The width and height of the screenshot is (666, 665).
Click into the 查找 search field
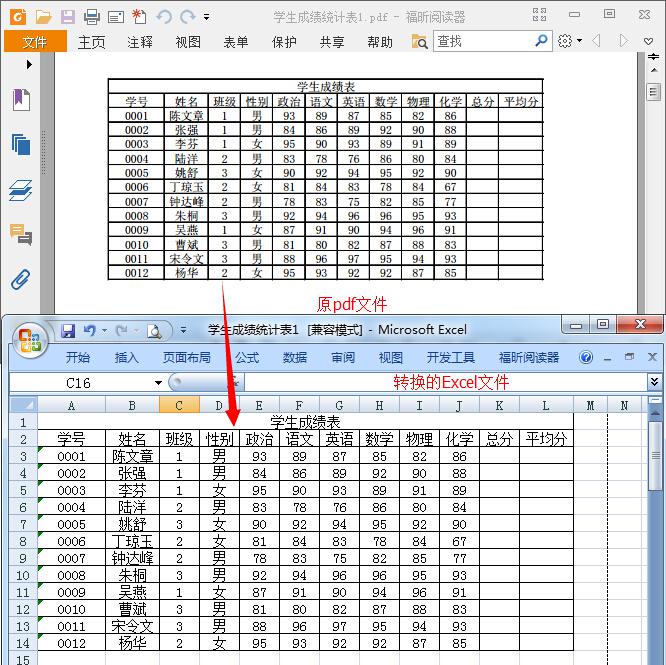point(484,41)
